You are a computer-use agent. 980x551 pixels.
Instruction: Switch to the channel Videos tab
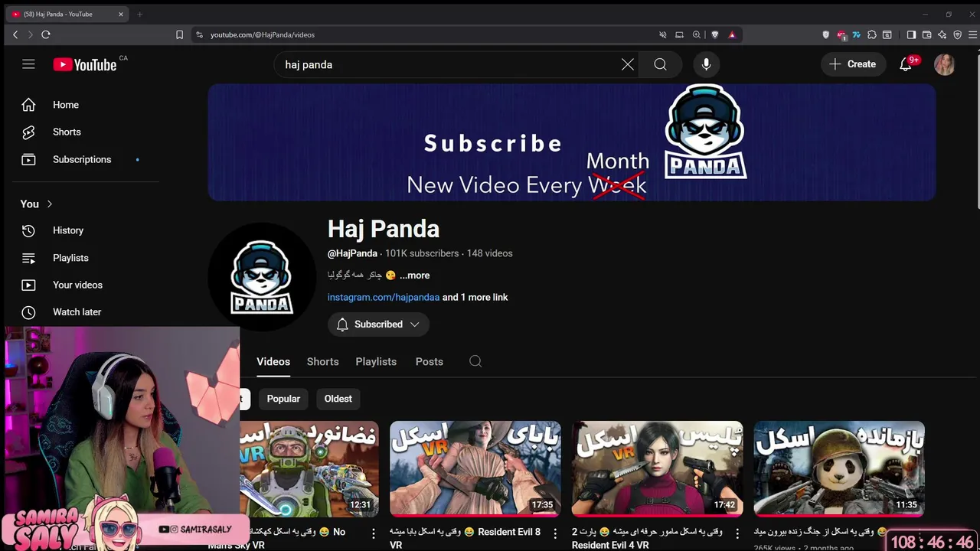(x=273, y=361)
